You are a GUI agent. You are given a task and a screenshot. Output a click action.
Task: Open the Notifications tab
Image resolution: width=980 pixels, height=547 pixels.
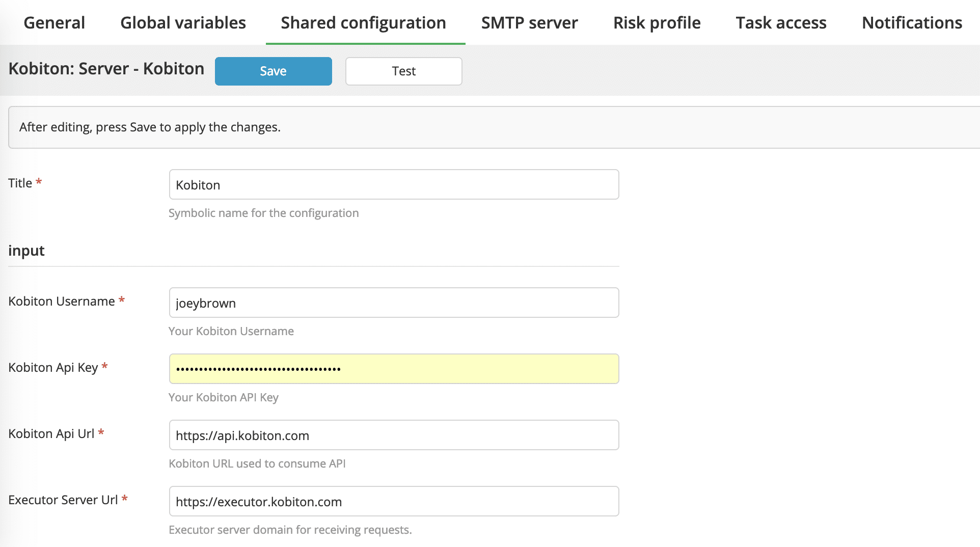(912, 23)
